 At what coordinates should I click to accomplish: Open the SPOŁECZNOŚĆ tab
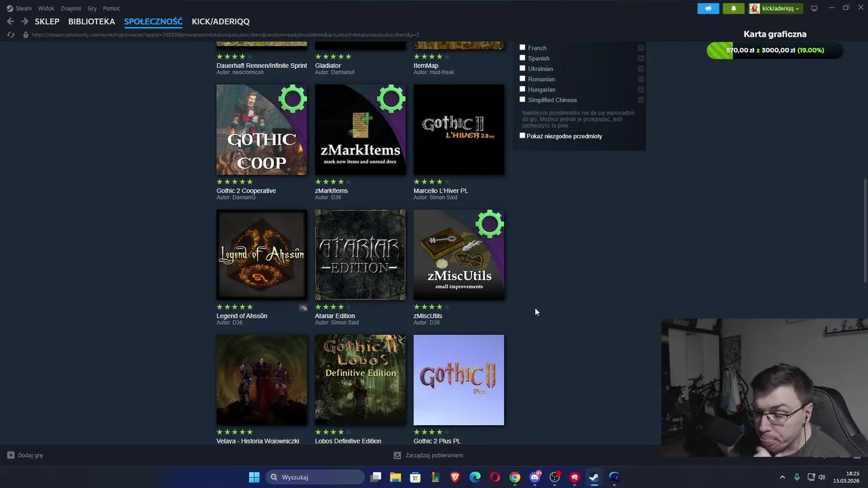click(153, 22)
